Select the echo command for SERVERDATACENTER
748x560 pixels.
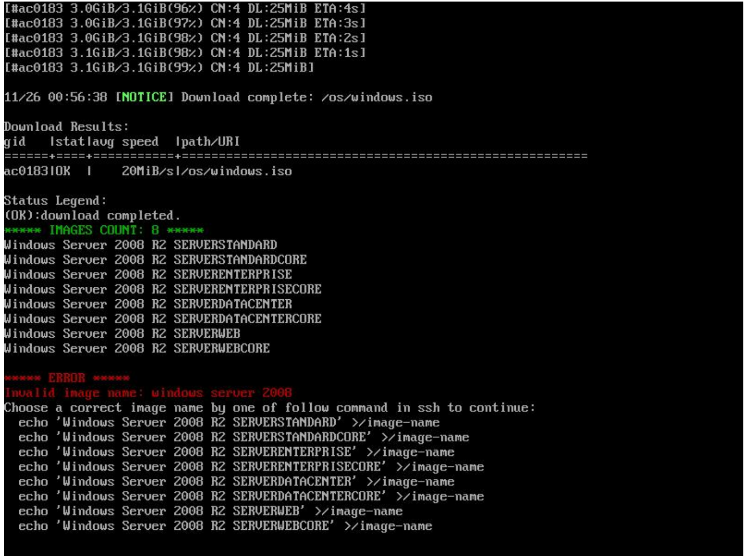[236, 481]
